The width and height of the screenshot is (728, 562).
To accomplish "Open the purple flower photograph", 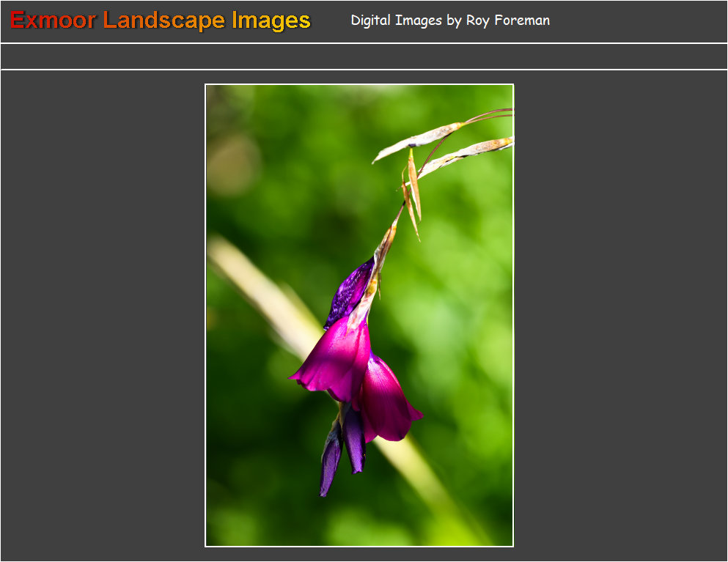I will coord(359,315).
